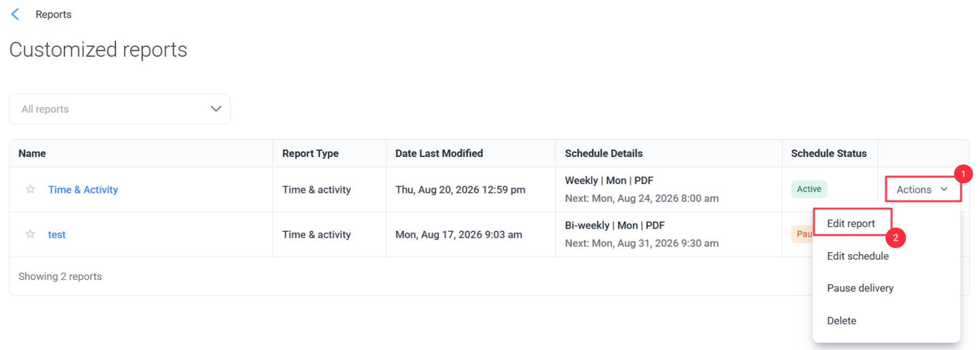Open the test report link
The image size is (980, 350).
(57, 235)
